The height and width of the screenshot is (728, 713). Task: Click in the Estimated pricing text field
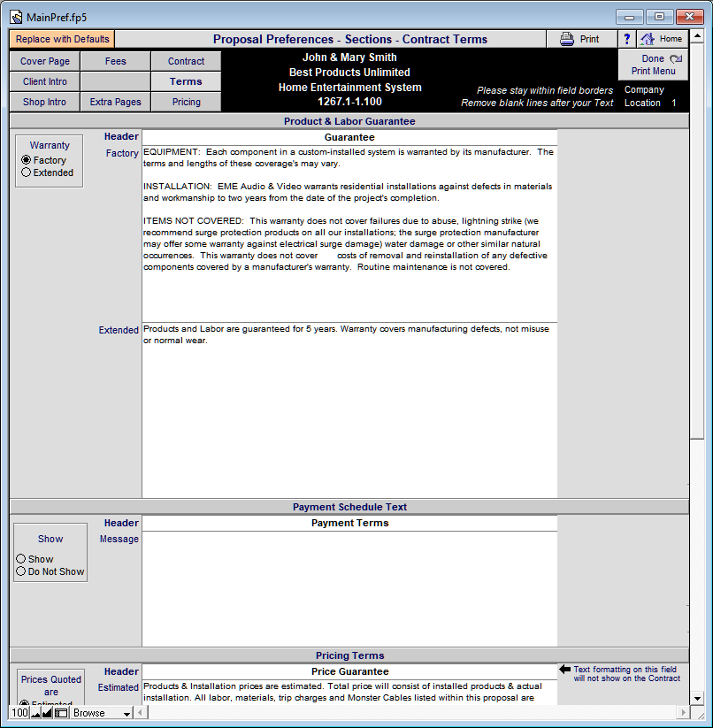[x=349, y=693]
